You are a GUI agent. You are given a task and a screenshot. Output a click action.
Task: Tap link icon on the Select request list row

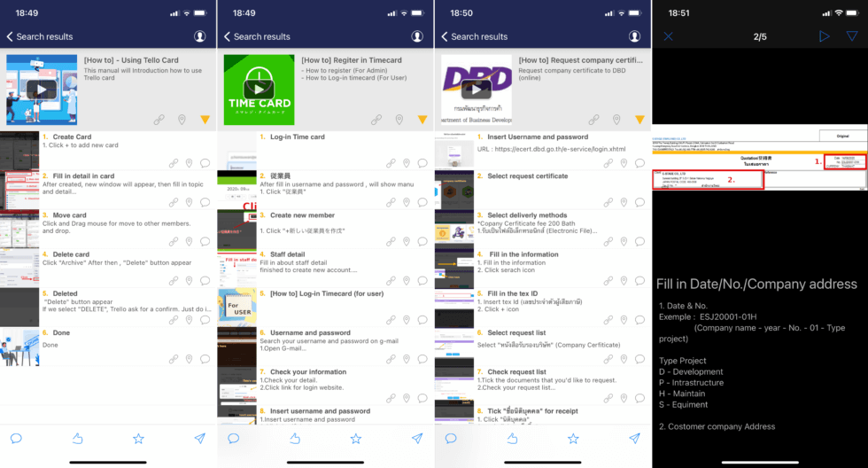coord(608,359)
